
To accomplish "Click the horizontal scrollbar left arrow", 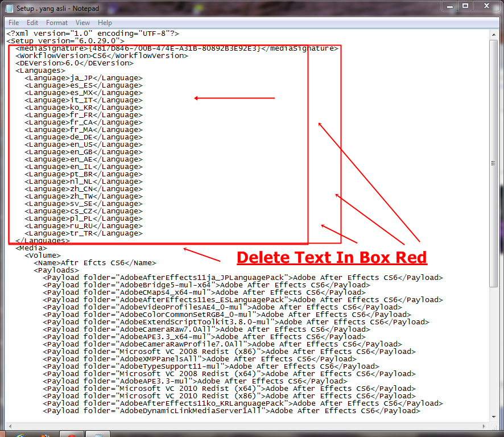I will tap(10, 426).
